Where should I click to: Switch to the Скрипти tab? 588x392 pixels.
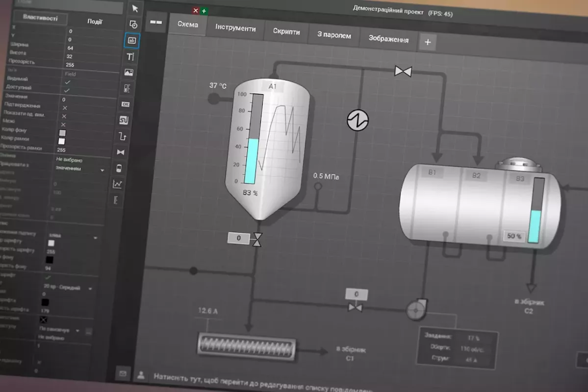(286, 31)
